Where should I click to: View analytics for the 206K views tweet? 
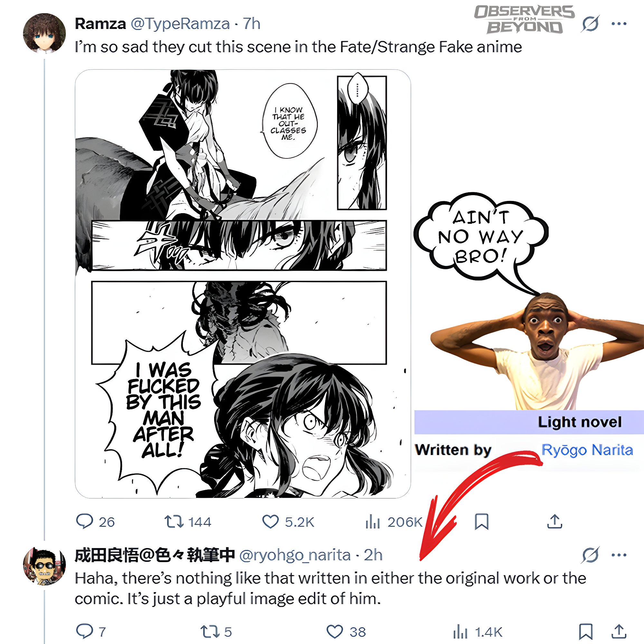373,522
